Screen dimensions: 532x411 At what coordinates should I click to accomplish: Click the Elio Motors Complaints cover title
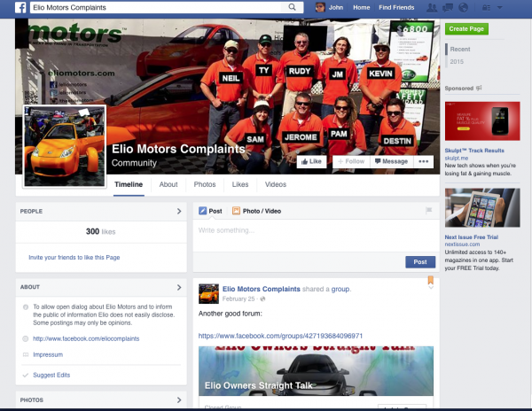tap(178, 149)
